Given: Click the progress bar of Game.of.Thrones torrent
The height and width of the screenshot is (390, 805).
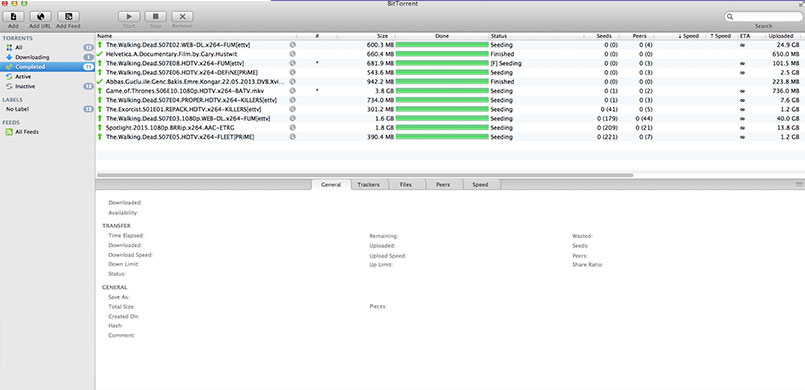Looking at the screenshot, I should [x=442, y=91].
